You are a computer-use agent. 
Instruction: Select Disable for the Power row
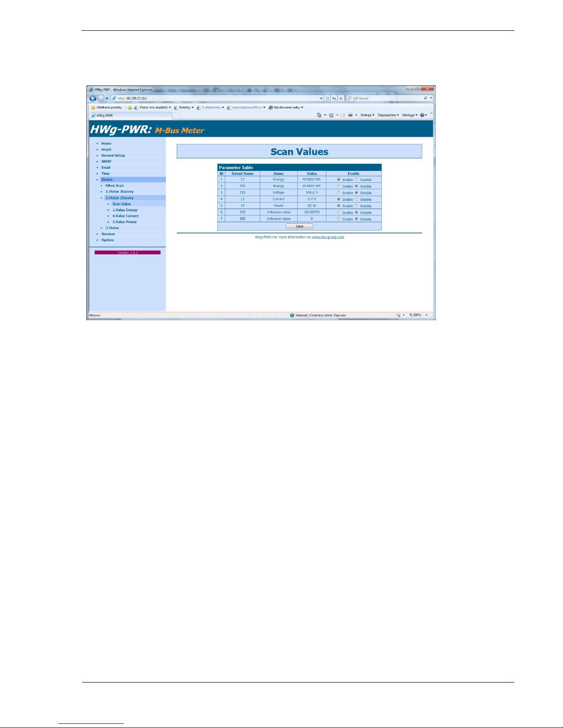(357, 206)
